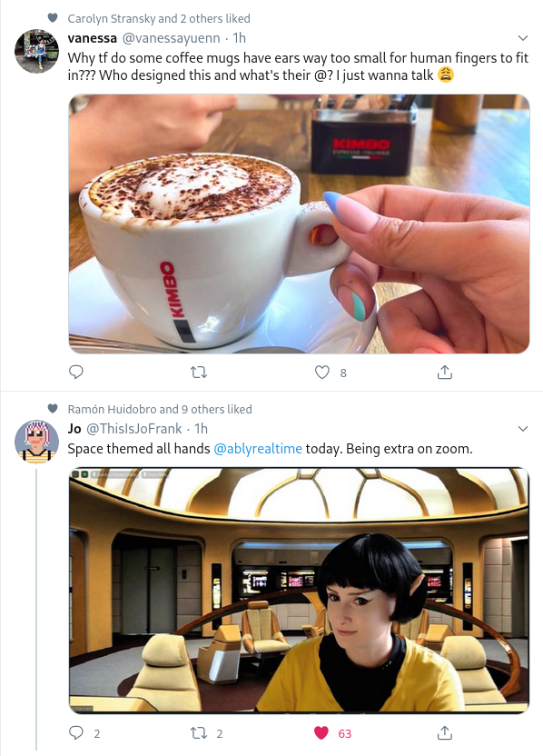Retweet vanessa's coffee mug tweet

pyautogui.click(x=199, y=373)
